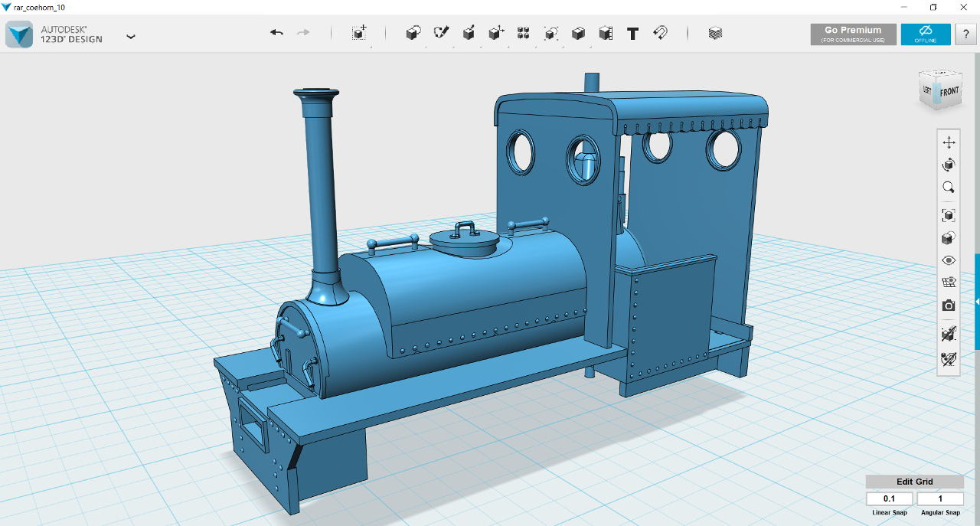This screenshot has width=980, height=526.
Task: Click the Fit view icon
Action: coord(949,215)
